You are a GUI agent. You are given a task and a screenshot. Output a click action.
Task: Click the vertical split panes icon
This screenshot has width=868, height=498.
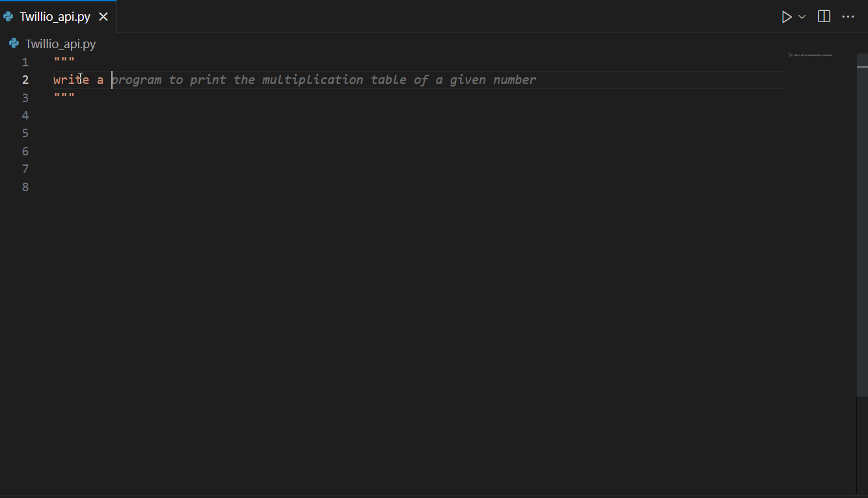tap(824, 16)
